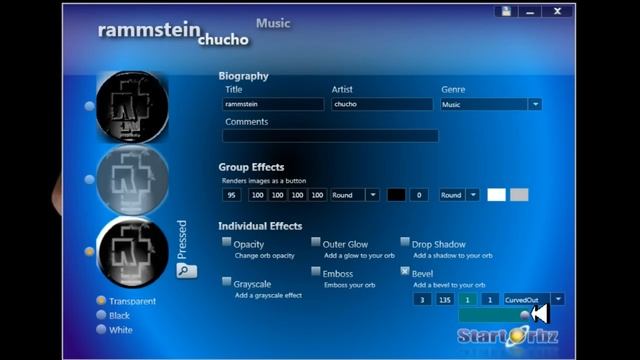Viewport: 640px width, 360px height.
Task: Click the green bevel value slider handle
Action: tap(524, 315)
